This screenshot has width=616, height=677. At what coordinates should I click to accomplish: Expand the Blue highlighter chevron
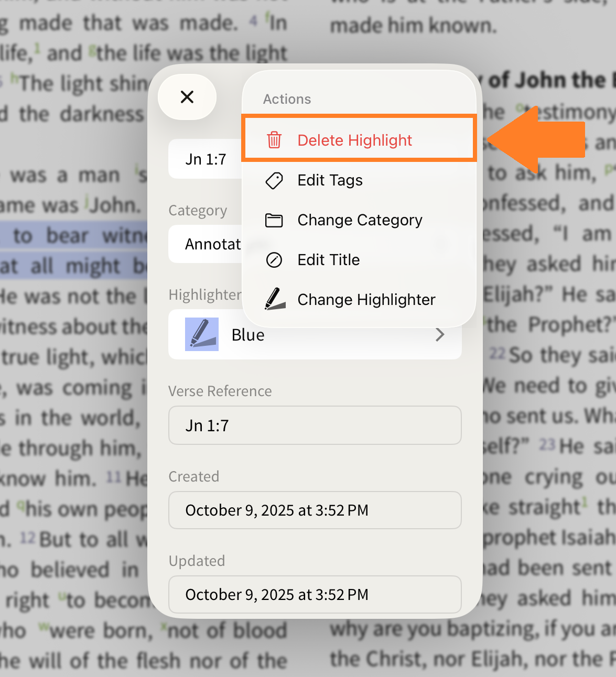[440, 334]
